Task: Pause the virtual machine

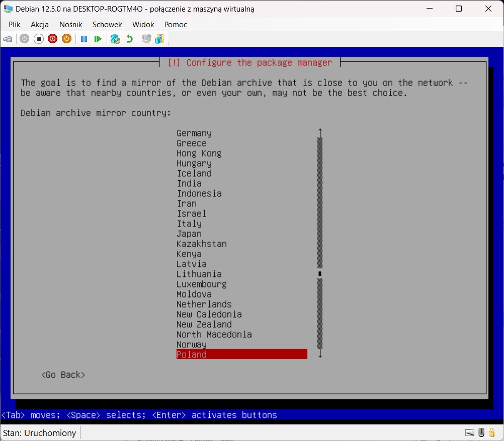Action: [x=84, y=39]
